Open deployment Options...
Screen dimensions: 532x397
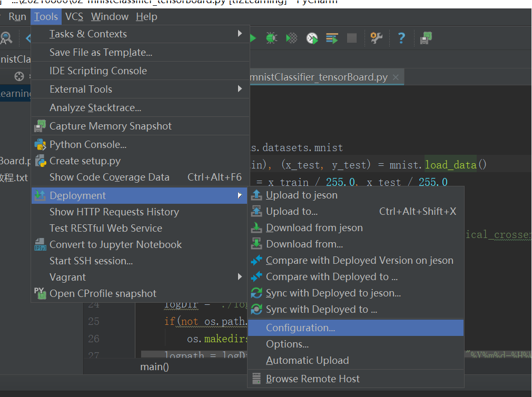pyautogui.click(x=356, y=344)
